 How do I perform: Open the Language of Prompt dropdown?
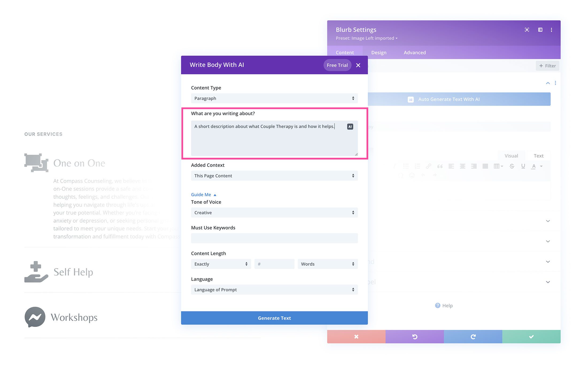point(274,289)
